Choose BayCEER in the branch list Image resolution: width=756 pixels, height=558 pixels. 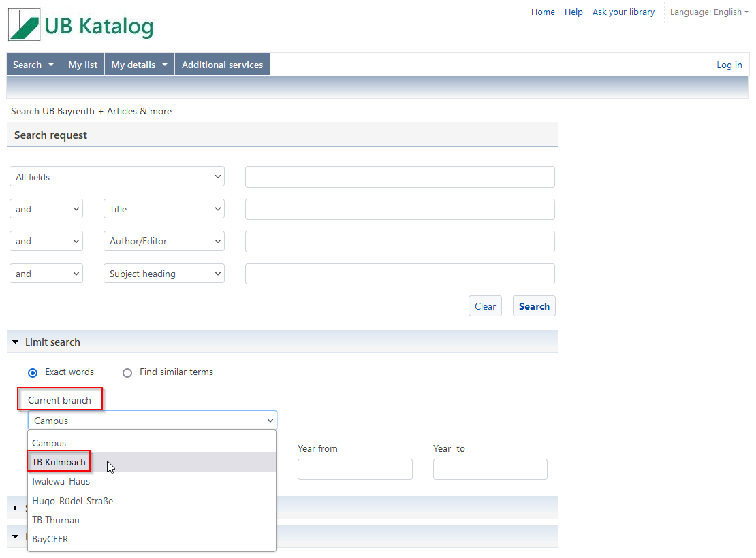(x=152, y=539)
